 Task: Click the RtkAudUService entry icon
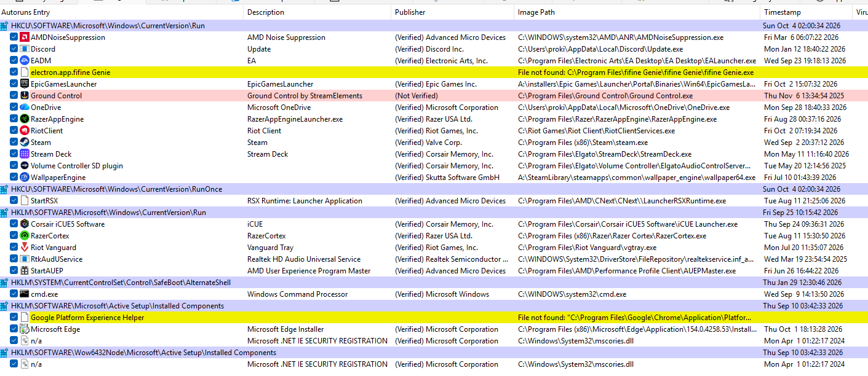point(25,259)
